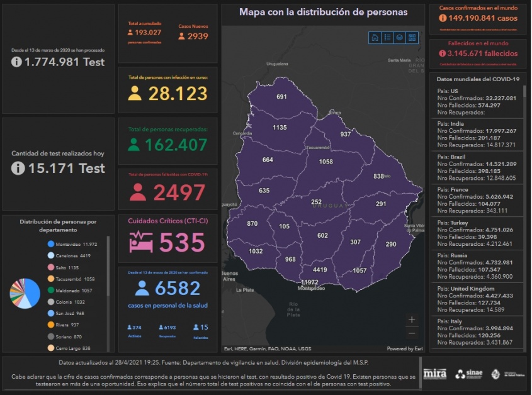Click the department legend scrollbar

coord(108,264)
